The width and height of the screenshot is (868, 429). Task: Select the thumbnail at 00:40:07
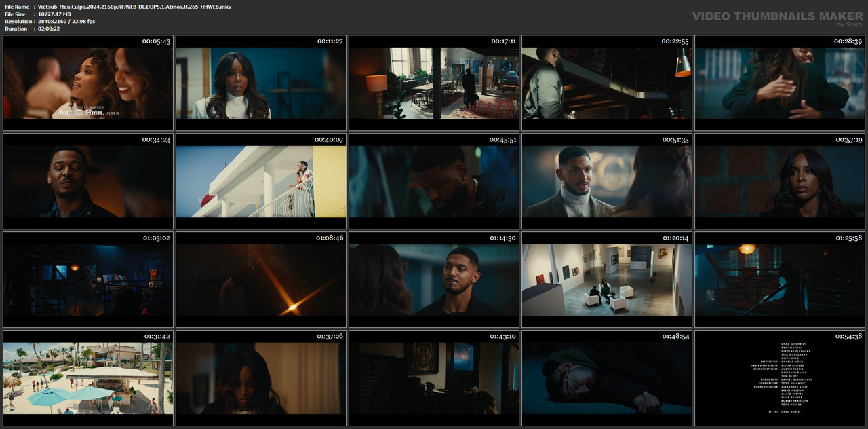(261, 181)
